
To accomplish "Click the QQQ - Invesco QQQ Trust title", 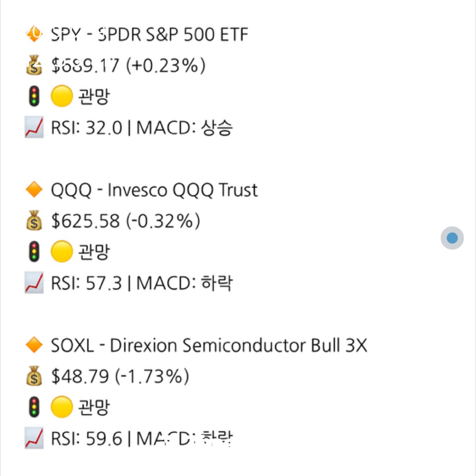I will click(x=154, y=190).
